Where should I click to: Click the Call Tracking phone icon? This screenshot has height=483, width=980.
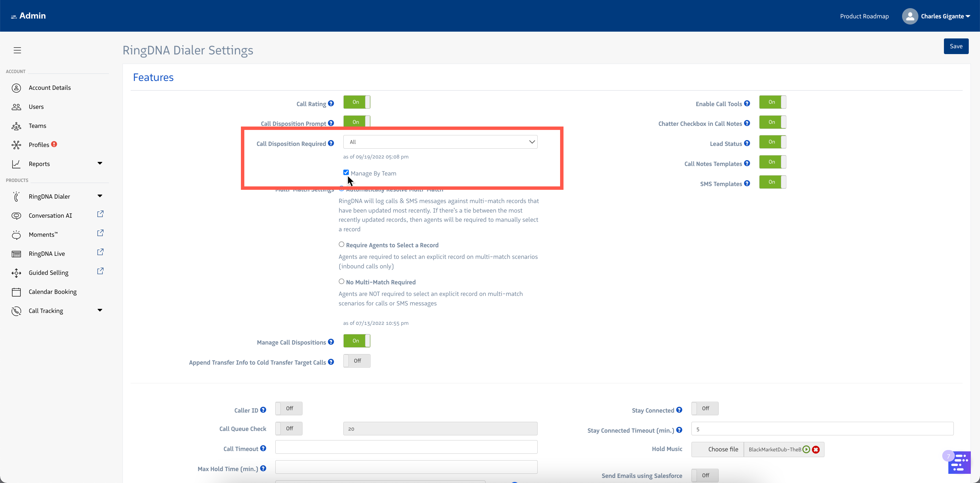tap(16, 311)
